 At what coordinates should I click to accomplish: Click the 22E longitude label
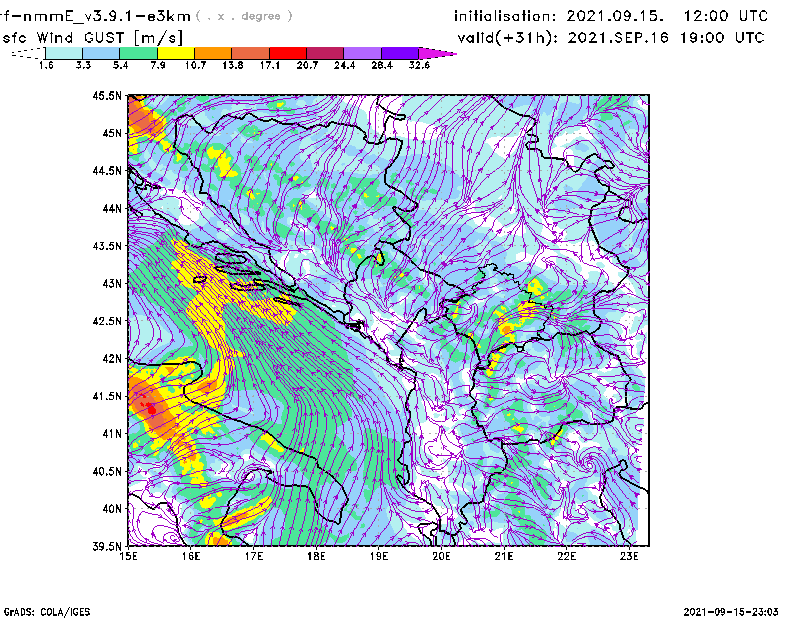566,556
